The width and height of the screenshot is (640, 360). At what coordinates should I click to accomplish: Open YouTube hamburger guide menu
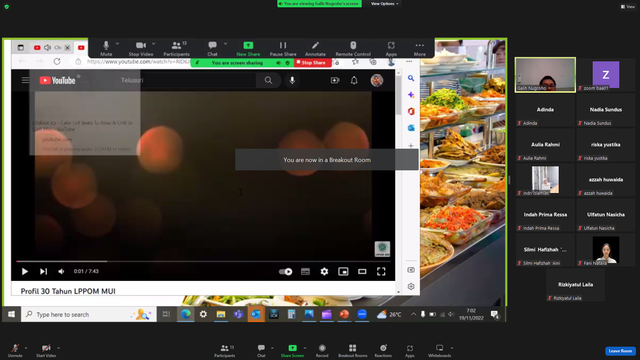pos(25,80)
